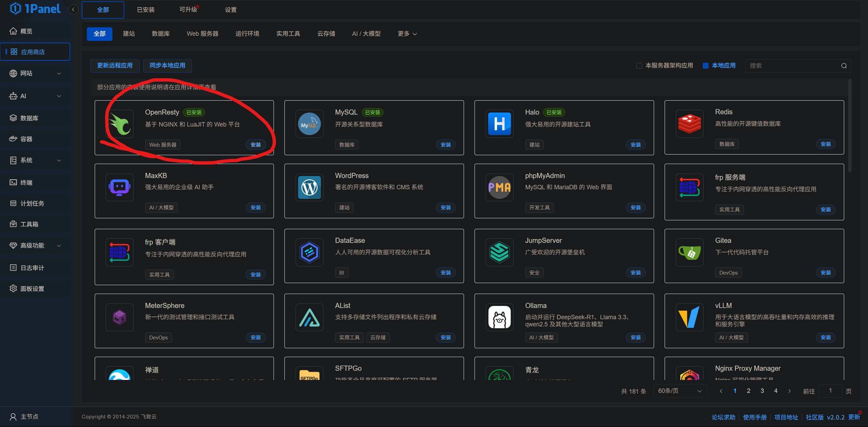Install the MaxKB app
868x427 pixels.
click(255, 208)
